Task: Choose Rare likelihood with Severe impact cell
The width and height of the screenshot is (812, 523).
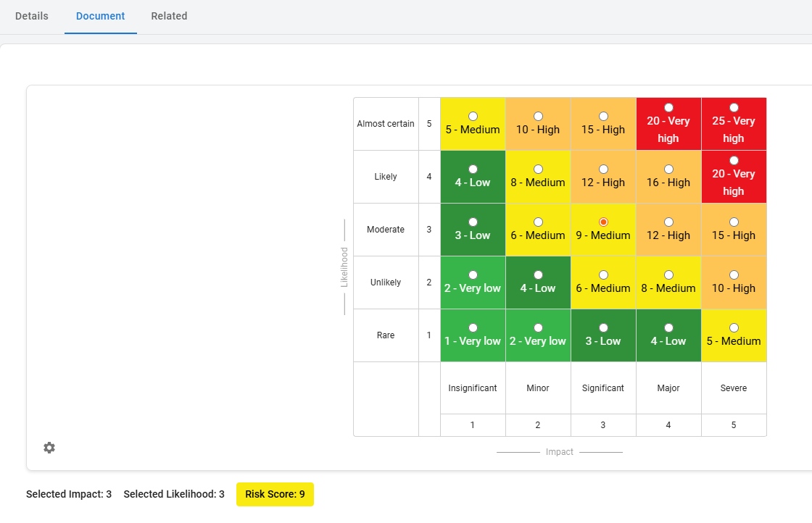Action: click(734, 328)
